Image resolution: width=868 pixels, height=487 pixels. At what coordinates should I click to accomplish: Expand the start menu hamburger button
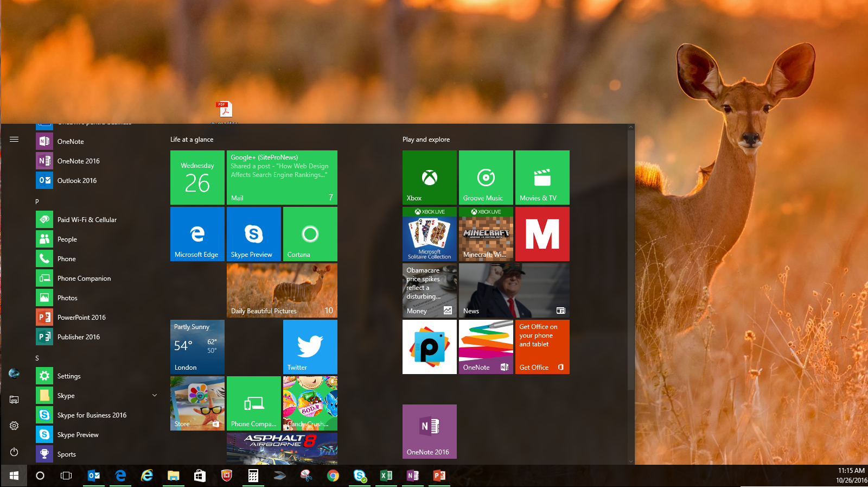click(x=14, y=140)
